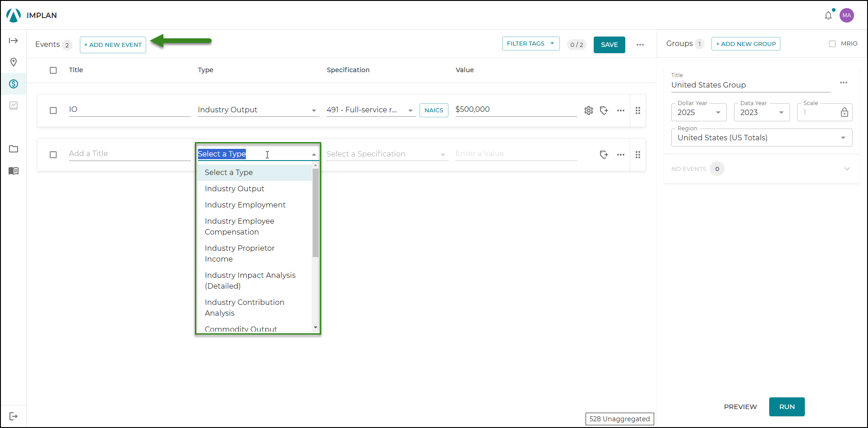The height and width of the screenshot is (428, 868).
Task: Open the 491 Full-service specification dropdown
Action: click(x=371, y=110)
